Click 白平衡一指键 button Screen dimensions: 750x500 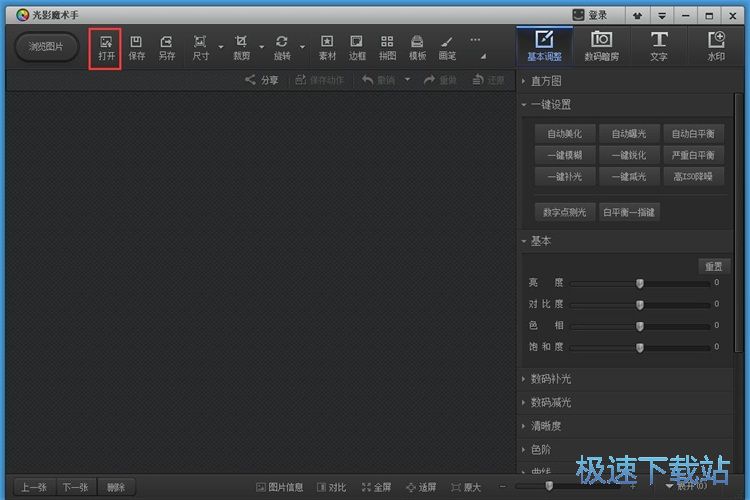pos(629,212)
